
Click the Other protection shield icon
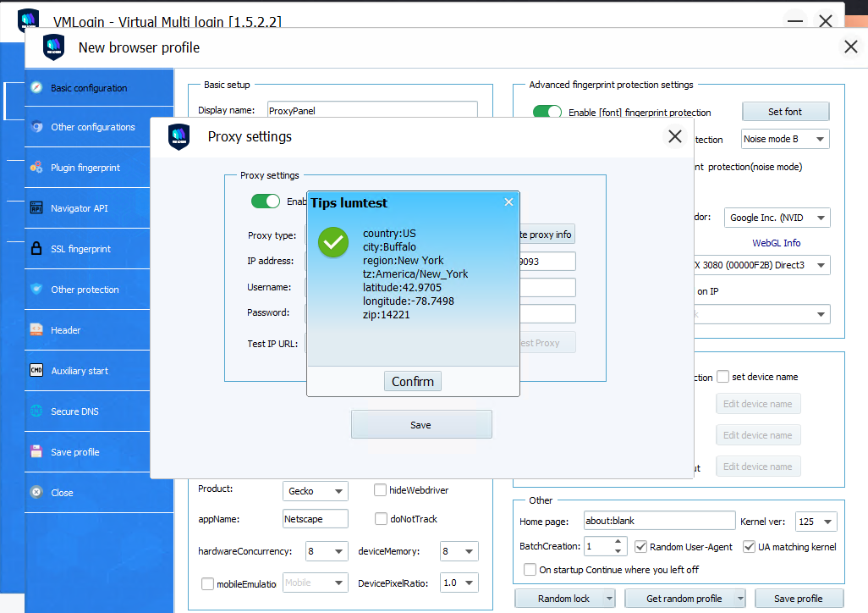point(36,290)
